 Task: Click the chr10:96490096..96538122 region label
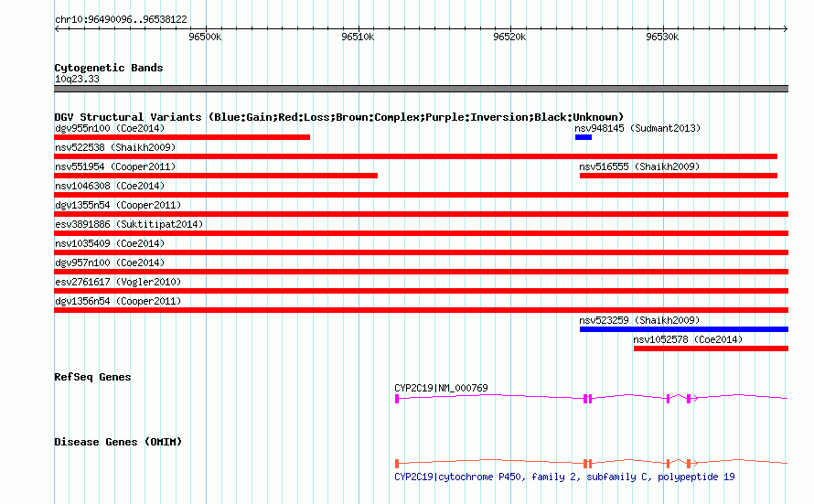(x=121, y=19)
